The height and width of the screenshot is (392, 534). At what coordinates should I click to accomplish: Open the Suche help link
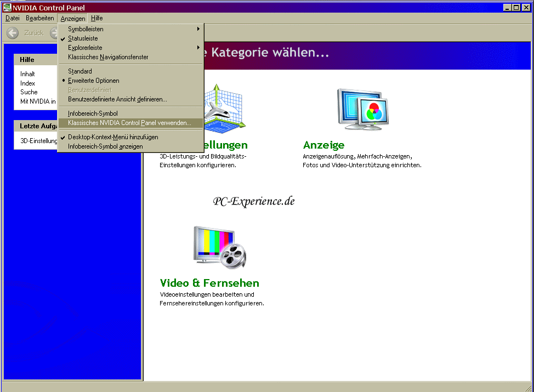(x=29, y=92)
